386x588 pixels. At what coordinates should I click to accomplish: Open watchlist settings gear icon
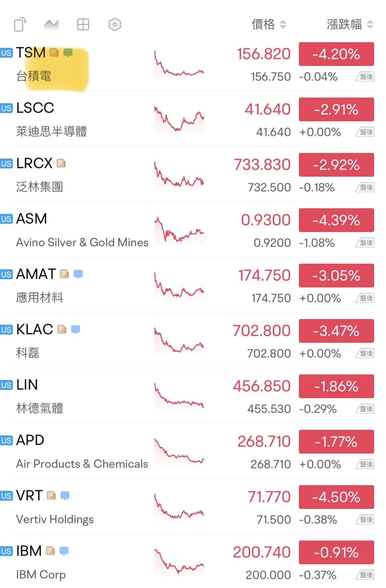click(x=115, y=24)
